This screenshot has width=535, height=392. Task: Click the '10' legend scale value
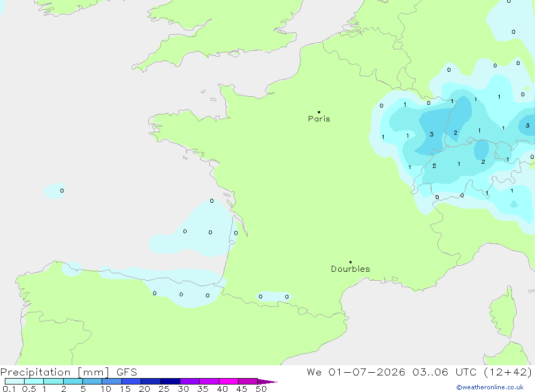[106, 389]
